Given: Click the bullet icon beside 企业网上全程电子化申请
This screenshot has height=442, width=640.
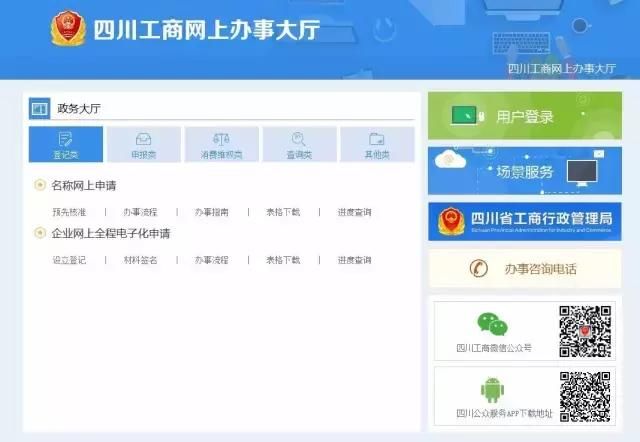Looking at the screenshot, I should point(40,233).
